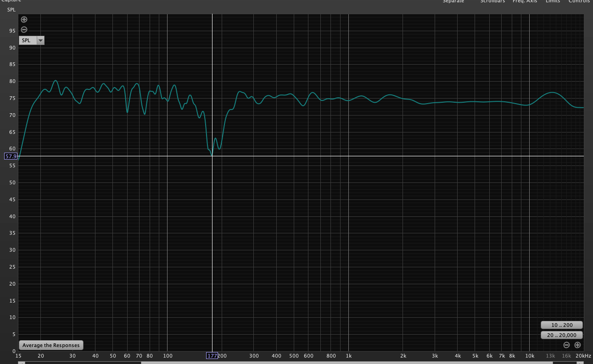The width and height of the screenshot is (593, 364).
Task: Open the SPL axis type dropdown
Action: (x=32, y=40)
